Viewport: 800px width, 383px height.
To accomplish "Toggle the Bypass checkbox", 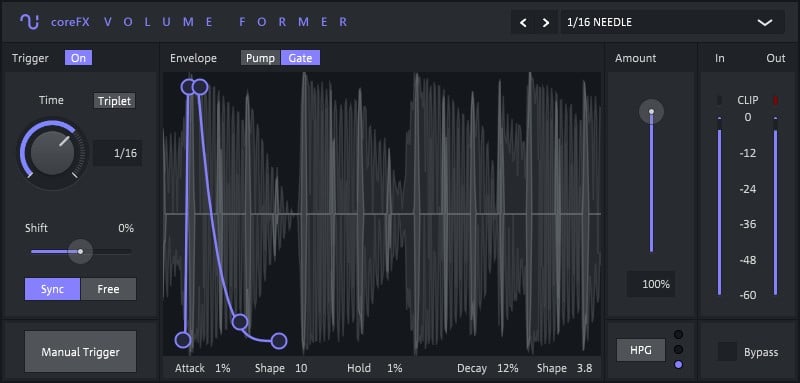I will click(x=728, y=352).
